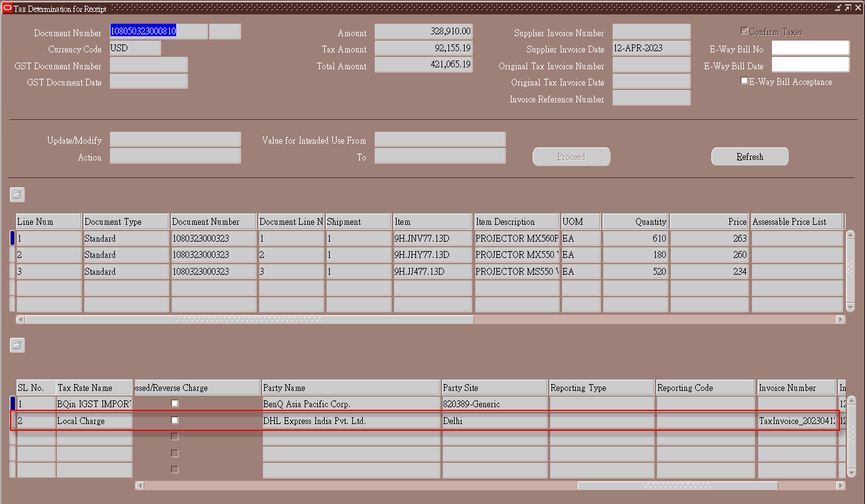Click the GST Document Number field
865x504 pixels.
coord(148,64)
